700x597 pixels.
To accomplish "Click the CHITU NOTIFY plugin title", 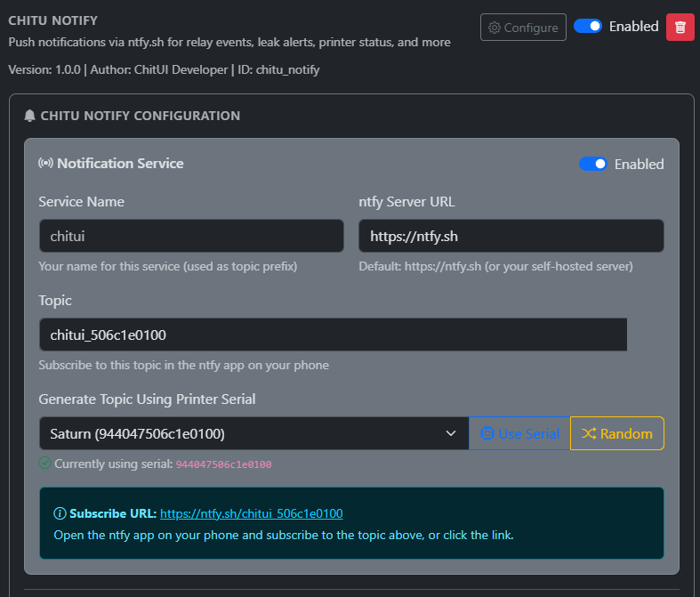I will 53,20.
